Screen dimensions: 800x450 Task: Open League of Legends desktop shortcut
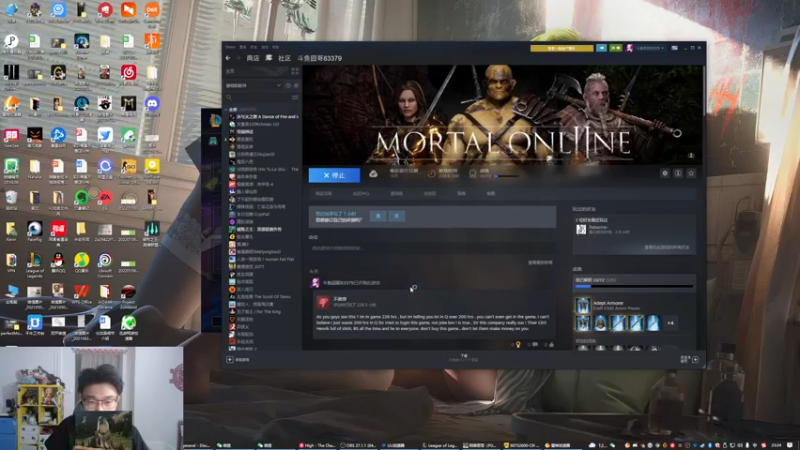coord(34,265)
